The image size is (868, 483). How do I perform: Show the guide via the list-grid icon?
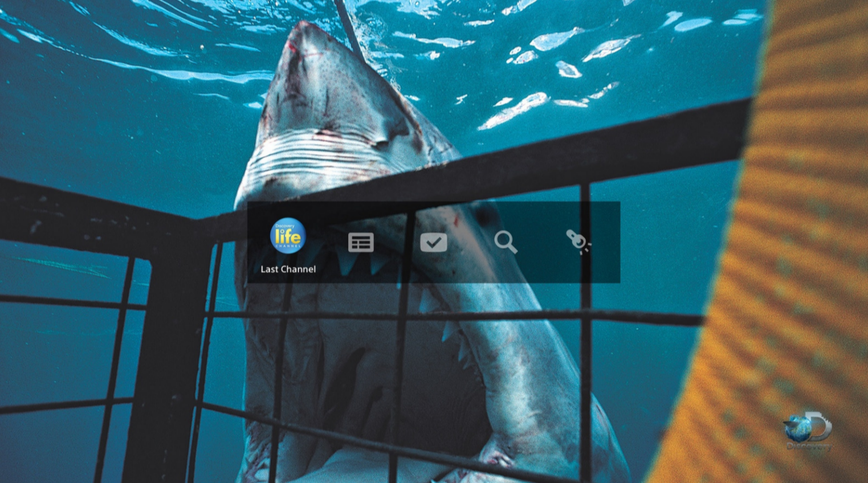[x=361, y=242]
